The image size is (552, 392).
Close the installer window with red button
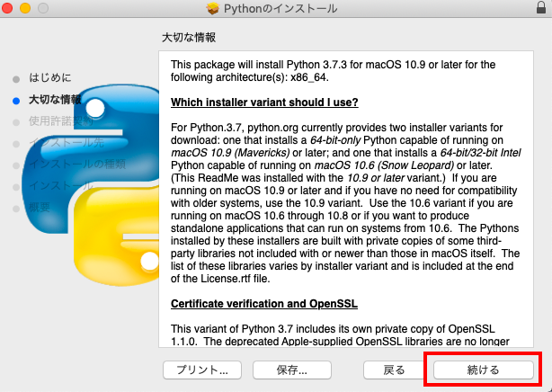[x=7, y=8]
